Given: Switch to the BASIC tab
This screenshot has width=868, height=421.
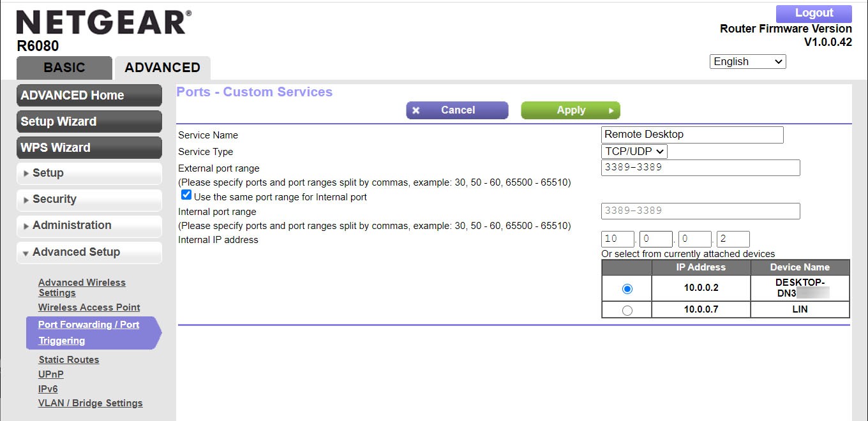Looking at the screenshot, I should 64,68.
